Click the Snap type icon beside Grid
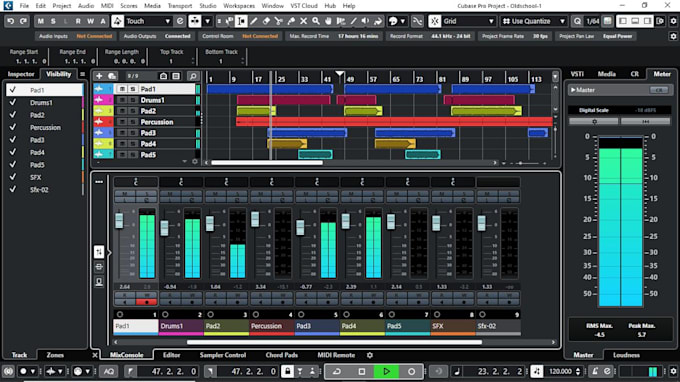Image resolution: width=680 pixels, height=382 pixels. 435,21
